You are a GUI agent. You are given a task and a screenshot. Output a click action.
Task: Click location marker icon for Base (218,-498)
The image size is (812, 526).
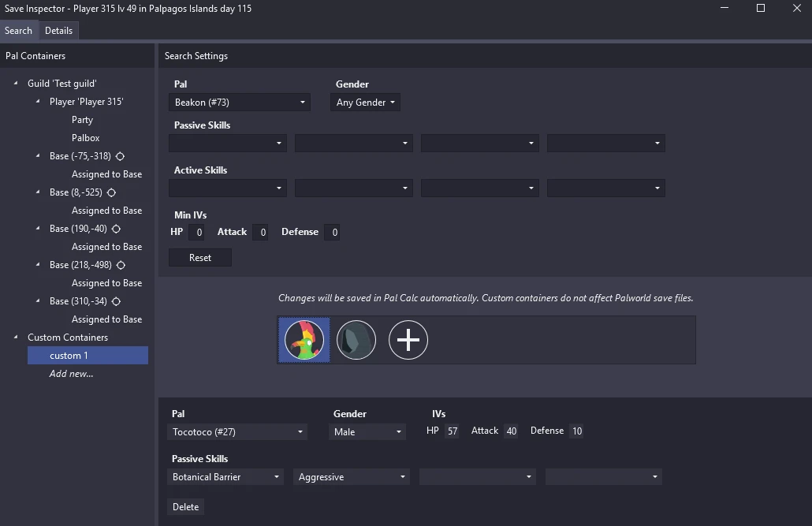pos(121,265)
